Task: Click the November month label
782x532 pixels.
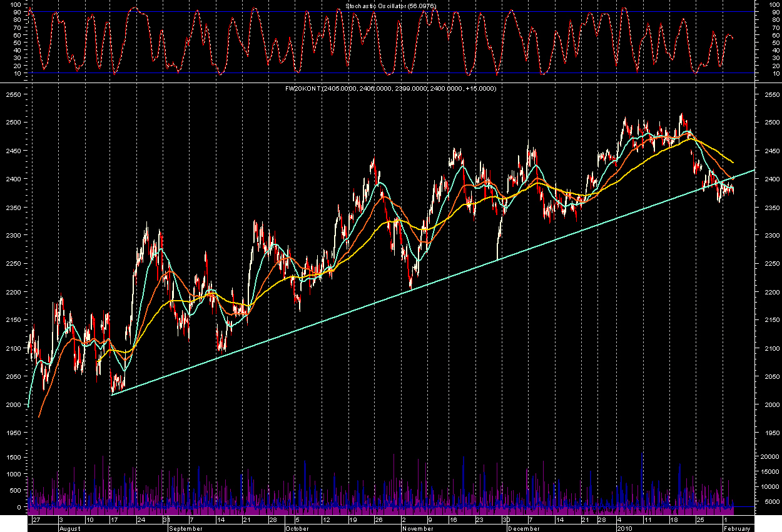Action: pos(417,528)
